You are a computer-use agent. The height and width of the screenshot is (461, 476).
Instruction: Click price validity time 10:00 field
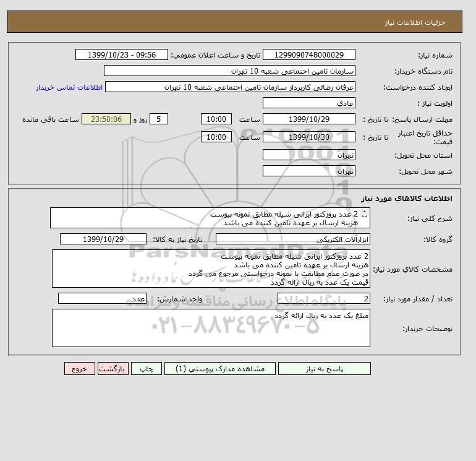pyautogui.click(x=216, y=137)
